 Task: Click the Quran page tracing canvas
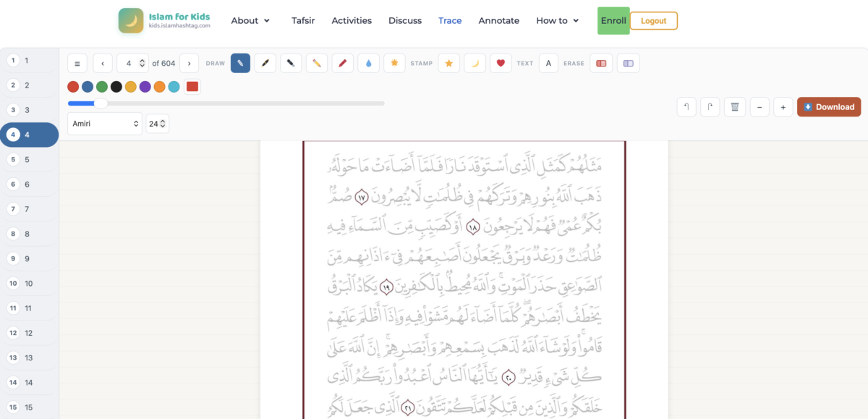[x=464, y=280]
